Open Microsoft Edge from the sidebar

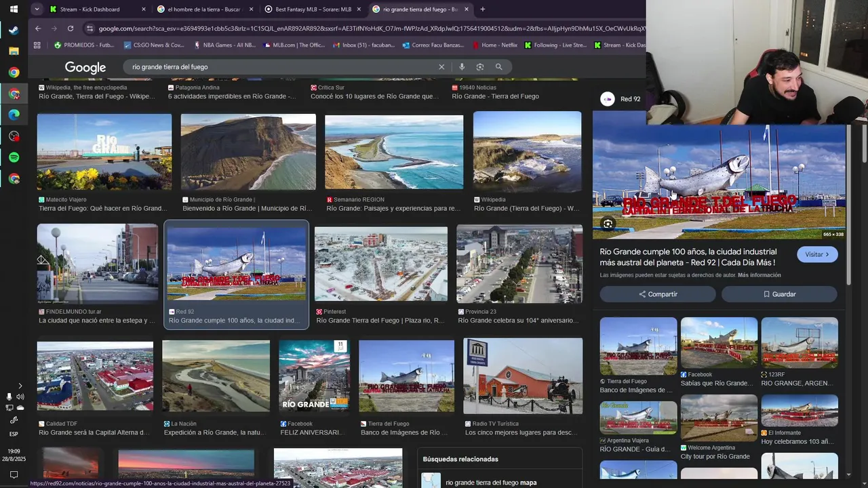point(14,115)
